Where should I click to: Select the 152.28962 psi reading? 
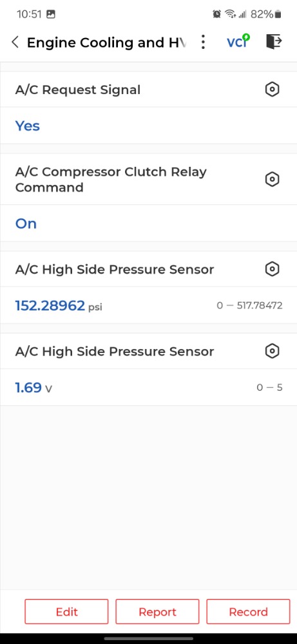point(59,305)
